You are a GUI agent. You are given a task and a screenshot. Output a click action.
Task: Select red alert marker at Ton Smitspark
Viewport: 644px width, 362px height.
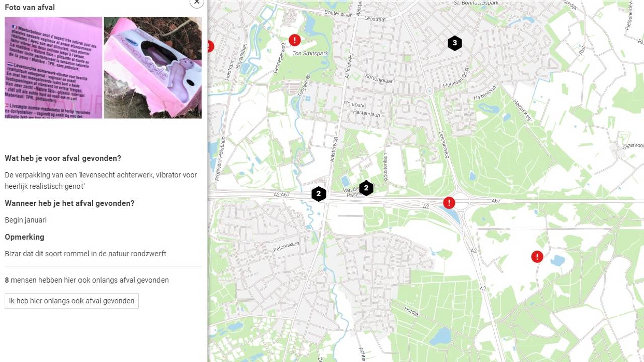coord(295,40)
